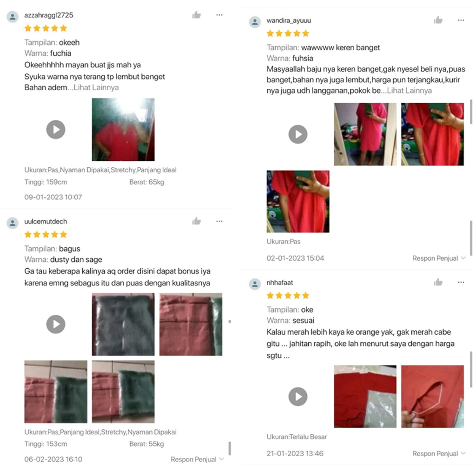Open the username link uulcemutdech

(x=46, y=221)
